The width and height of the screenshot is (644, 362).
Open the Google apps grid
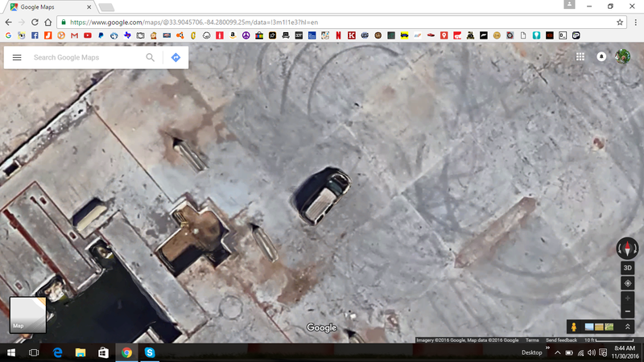point(580,56)
